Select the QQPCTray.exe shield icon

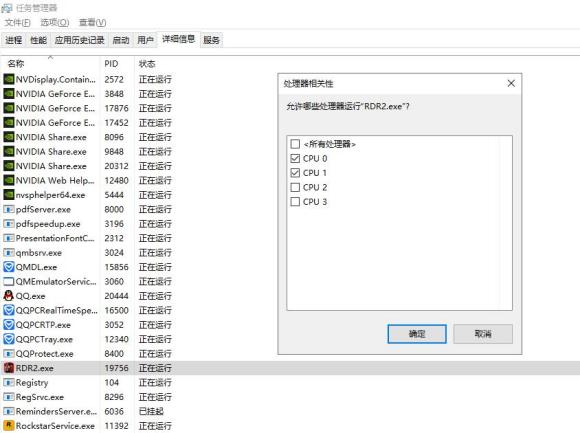pos(9,339)
